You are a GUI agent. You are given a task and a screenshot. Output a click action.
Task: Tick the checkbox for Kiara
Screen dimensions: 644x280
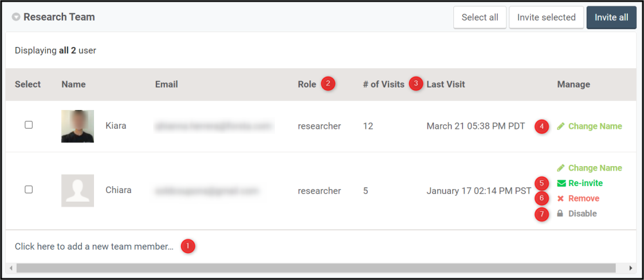click(x=29, y=125)
